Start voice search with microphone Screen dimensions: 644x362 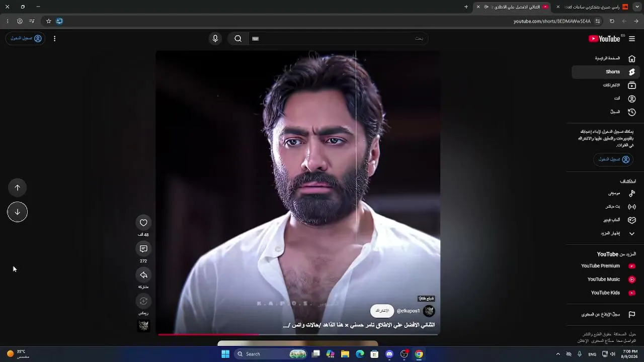(215, 39)
